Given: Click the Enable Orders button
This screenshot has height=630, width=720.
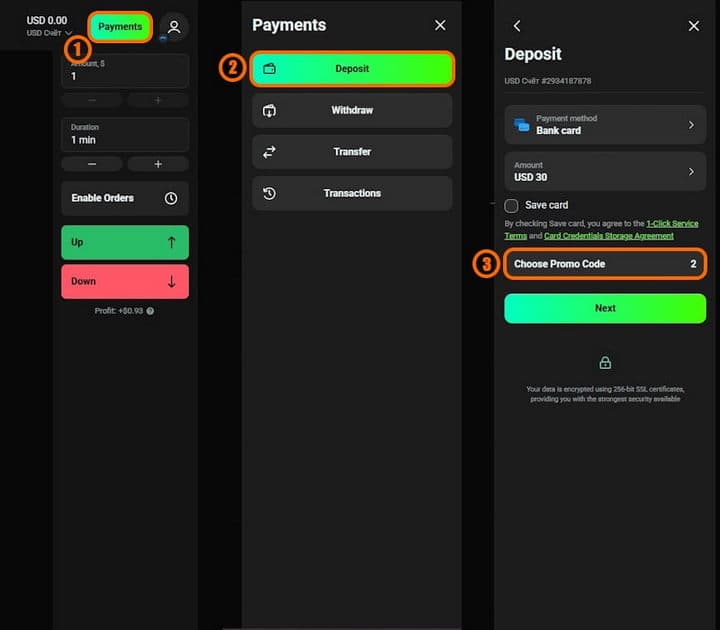Looking at the screenshot, I should 125,198.
